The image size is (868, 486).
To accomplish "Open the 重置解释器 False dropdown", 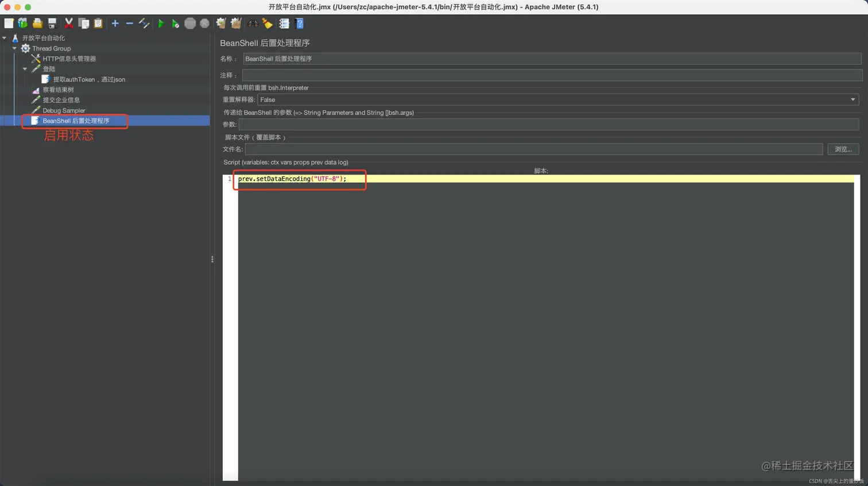I will point(558,99).
